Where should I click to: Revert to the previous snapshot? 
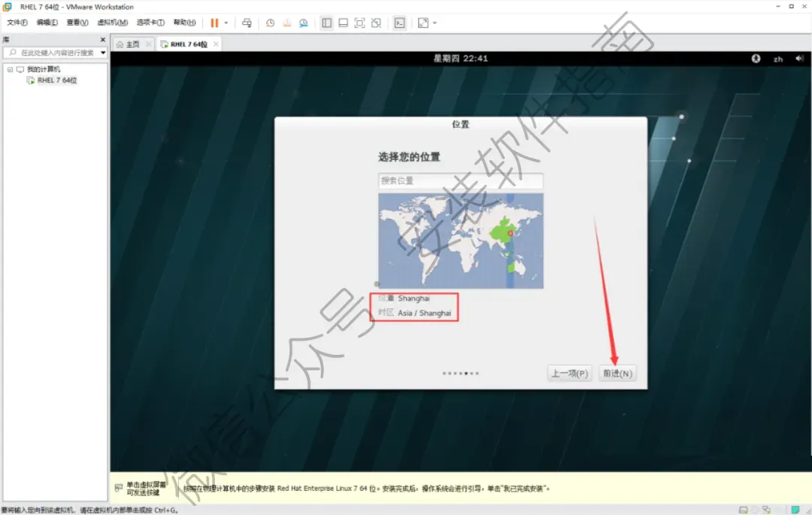(x=287, y=23)
